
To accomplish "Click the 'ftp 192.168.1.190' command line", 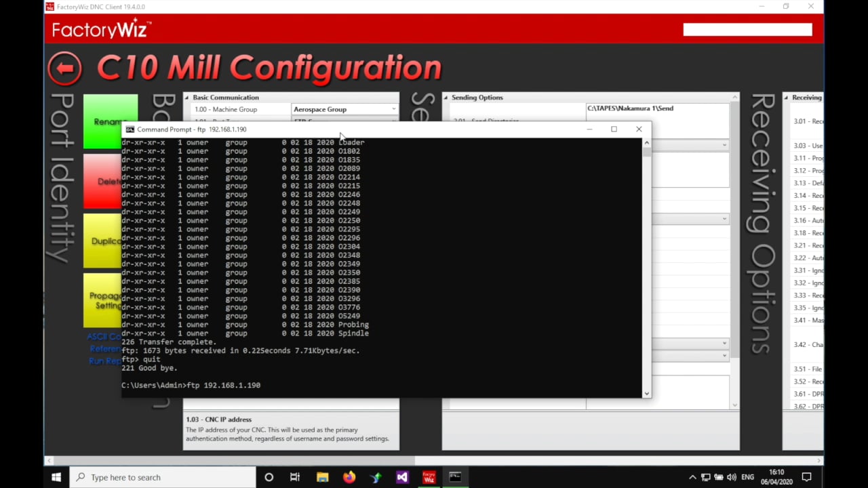I will 223,385.
